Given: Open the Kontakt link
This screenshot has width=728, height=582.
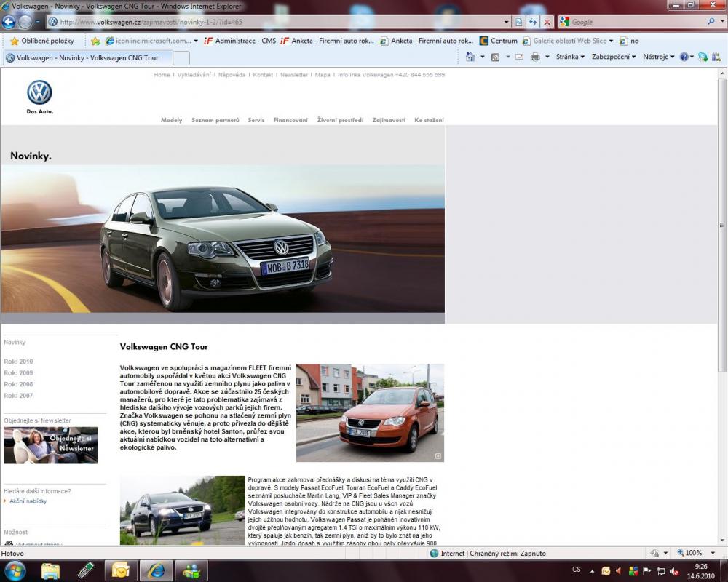Looking at the screenshot, I should (x=263, y=75).
